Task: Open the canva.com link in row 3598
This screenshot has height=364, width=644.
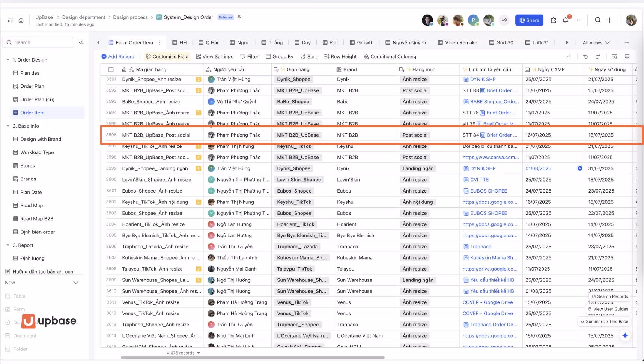Action: tap(491, 157)
